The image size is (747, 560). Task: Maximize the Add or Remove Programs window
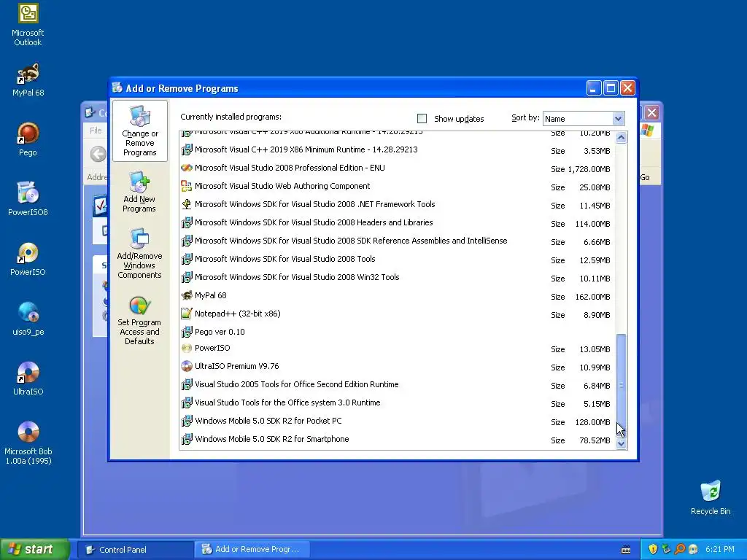coord(611,88)
